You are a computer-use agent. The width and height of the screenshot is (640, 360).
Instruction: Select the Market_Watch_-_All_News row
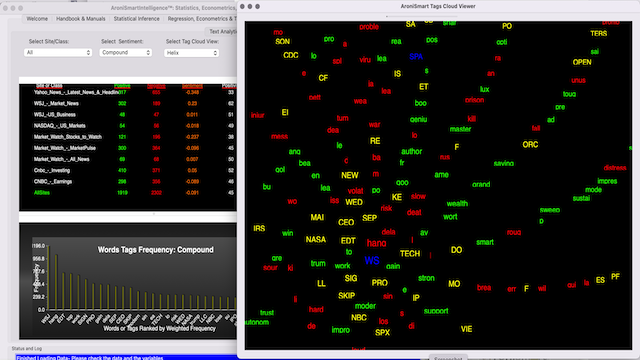(x=128, y=159)
